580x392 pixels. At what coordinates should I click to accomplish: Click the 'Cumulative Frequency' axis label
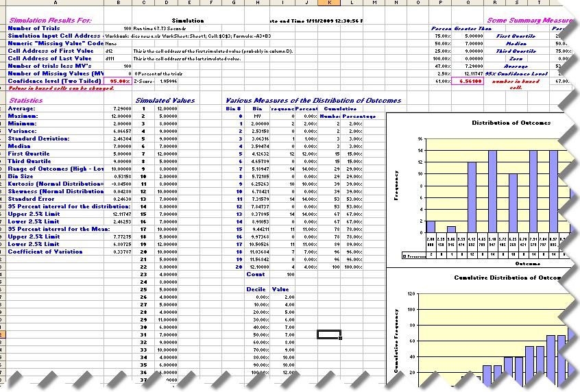tap(396, 341)
